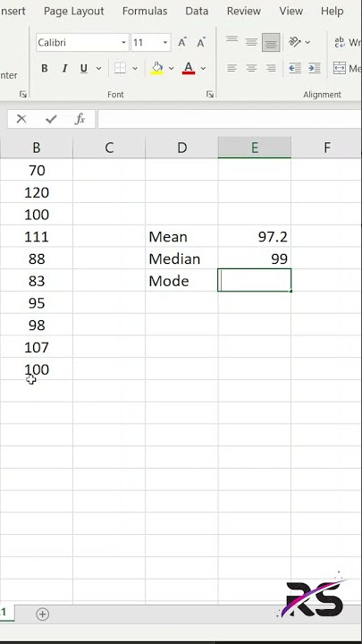
Task: Expand the Fill Color dropdown arrow
Action: [x=171, y=69]
